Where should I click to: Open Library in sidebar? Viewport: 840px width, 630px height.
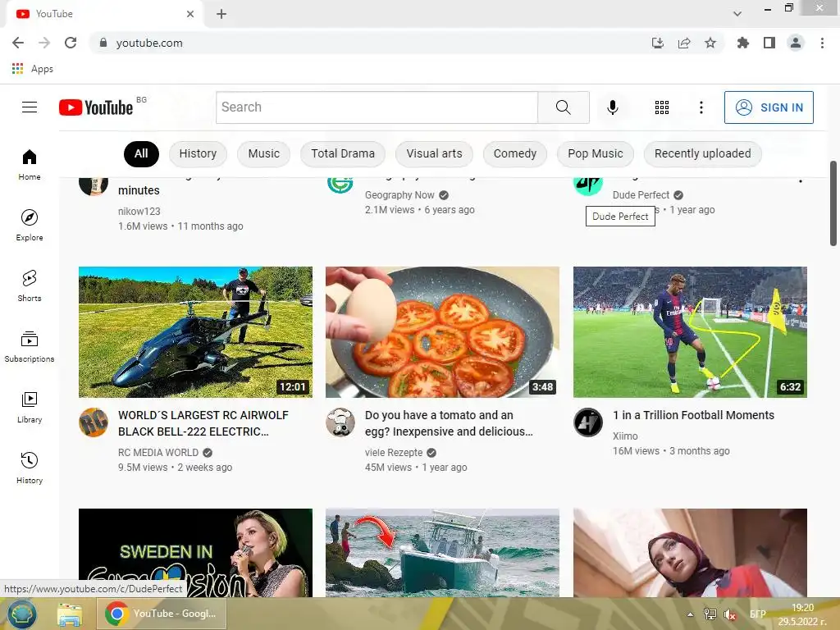click(30, 407)
